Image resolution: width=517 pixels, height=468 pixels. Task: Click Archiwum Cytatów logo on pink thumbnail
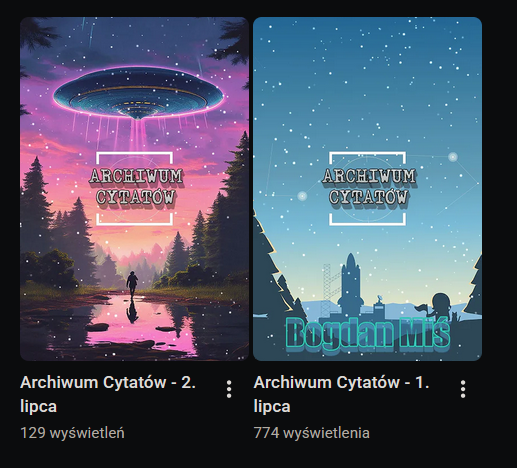click(x=135, y=188)
